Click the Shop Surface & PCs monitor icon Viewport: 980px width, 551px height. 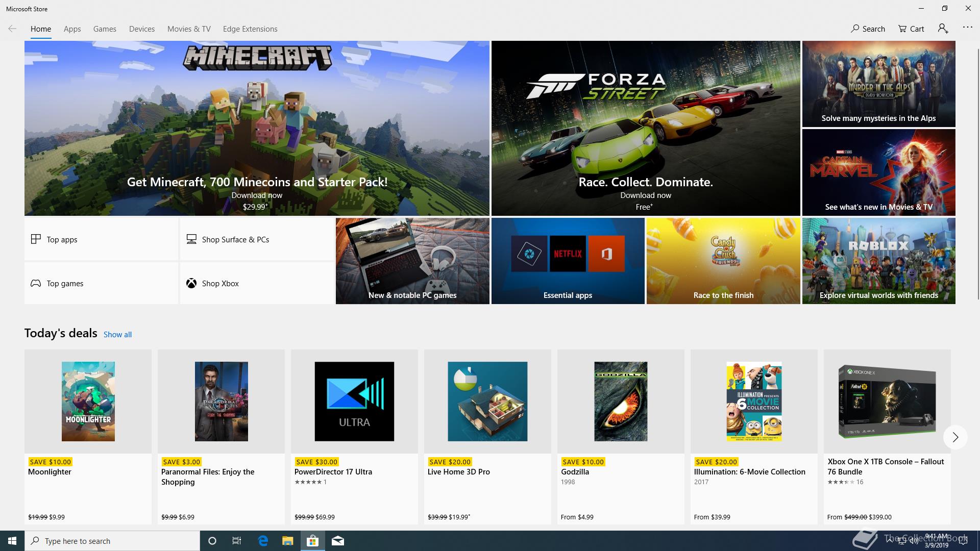[x=191, y=239]
